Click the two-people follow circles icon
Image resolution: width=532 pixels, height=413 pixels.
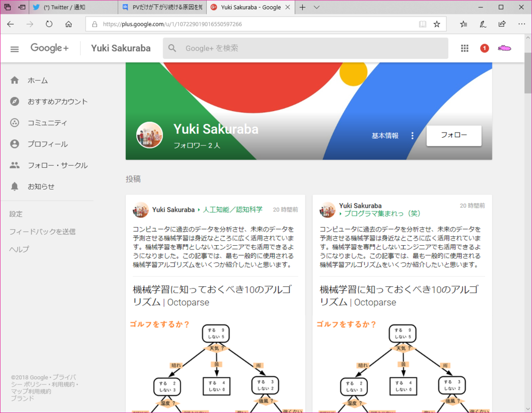click(15, 165)
